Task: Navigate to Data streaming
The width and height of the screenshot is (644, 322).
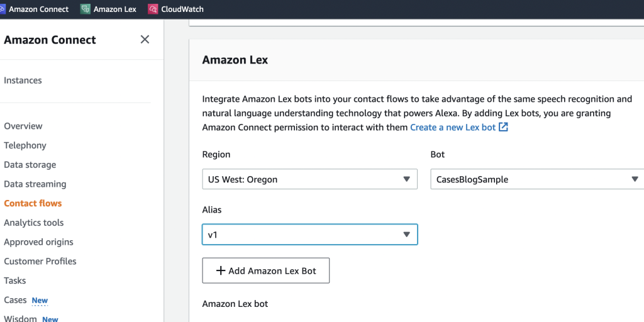Action: 35,184
